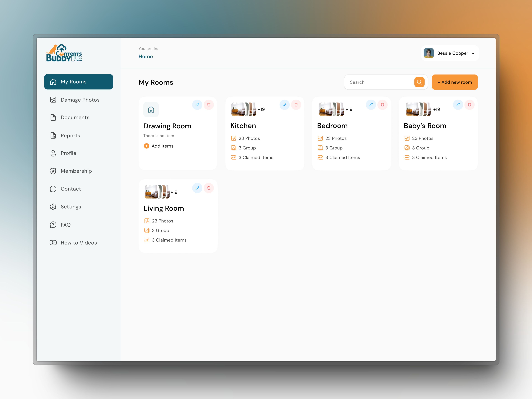Viewport: 532px width, 399px height.
Task: Click the plus icon beside Add Items
Action: [146, 146]
